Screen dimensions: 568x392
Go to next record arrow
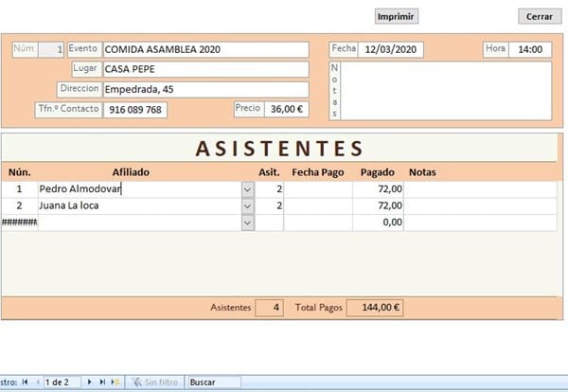90,382
